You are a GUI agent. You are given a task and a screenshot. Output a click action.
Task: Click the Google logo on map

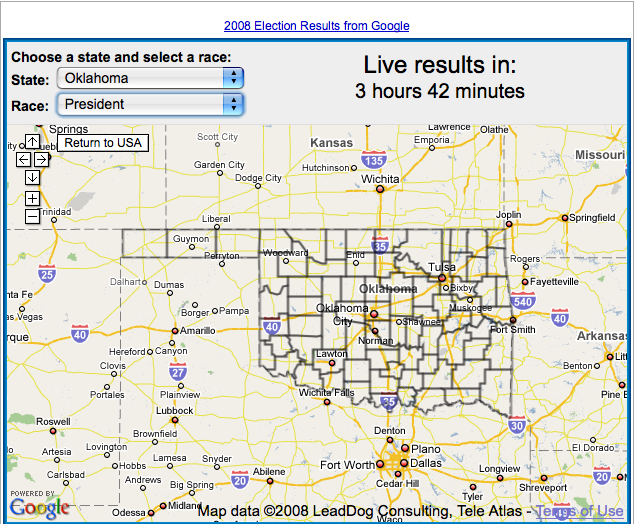(40, 507)
